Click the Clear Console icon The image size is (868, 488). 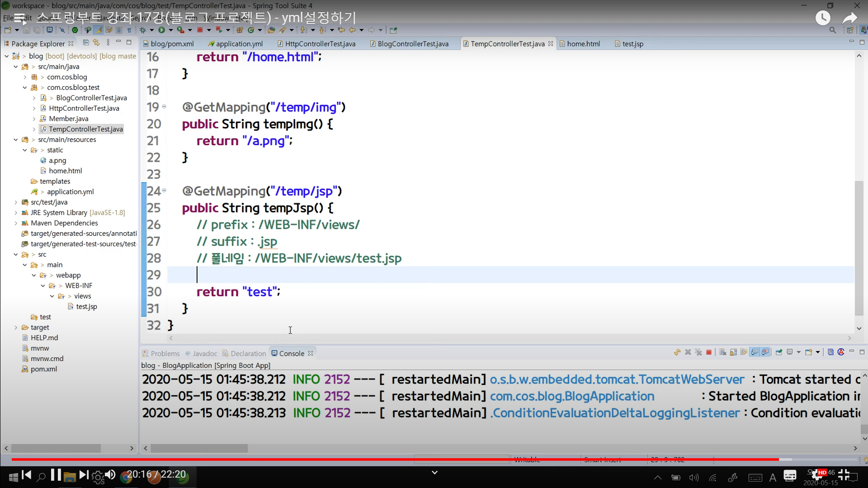click(x=722, y=352)
